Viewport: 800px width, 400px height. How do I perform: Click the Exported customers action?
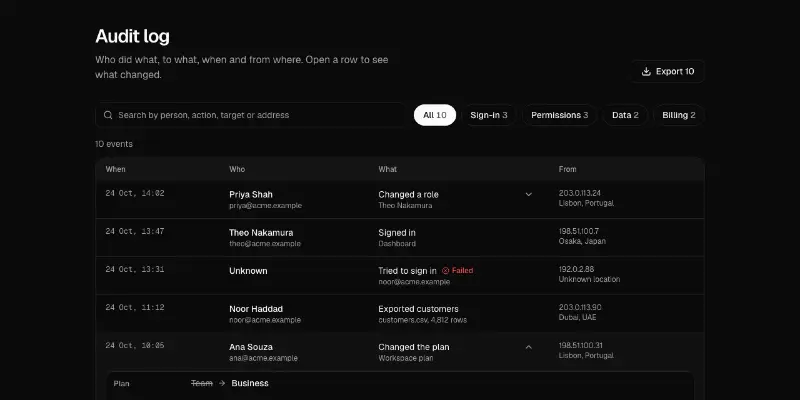pos(418,309)
